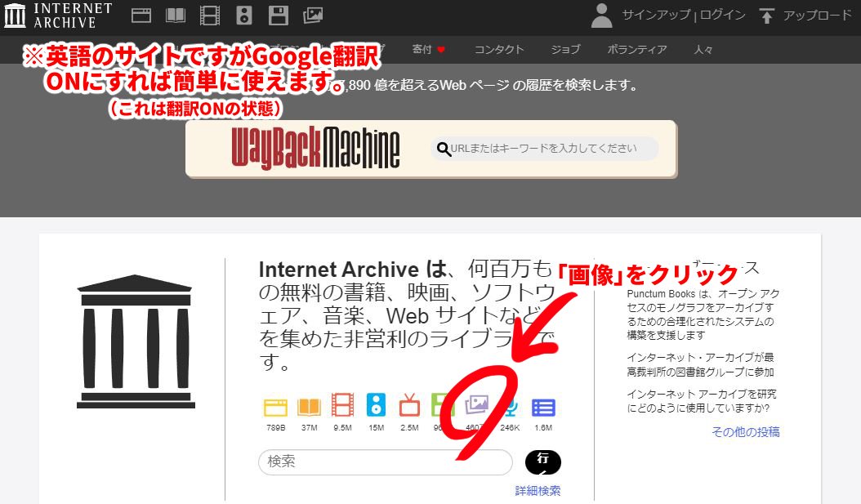Open the Concerts microphone icon 246K
Image resolution: width=861 pixels, height=504 pixels.
[x=510, y=408]
